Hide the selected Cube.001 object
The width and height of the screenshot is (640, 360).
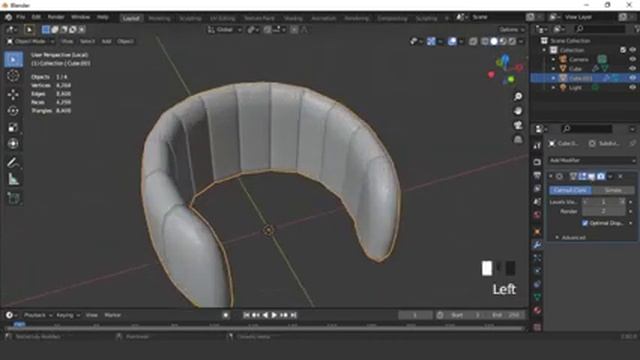[x=632, y=78]
